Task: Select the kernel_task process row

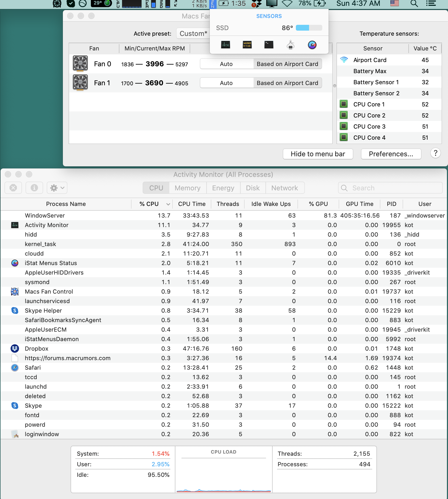Action: [x=223, y=244]
